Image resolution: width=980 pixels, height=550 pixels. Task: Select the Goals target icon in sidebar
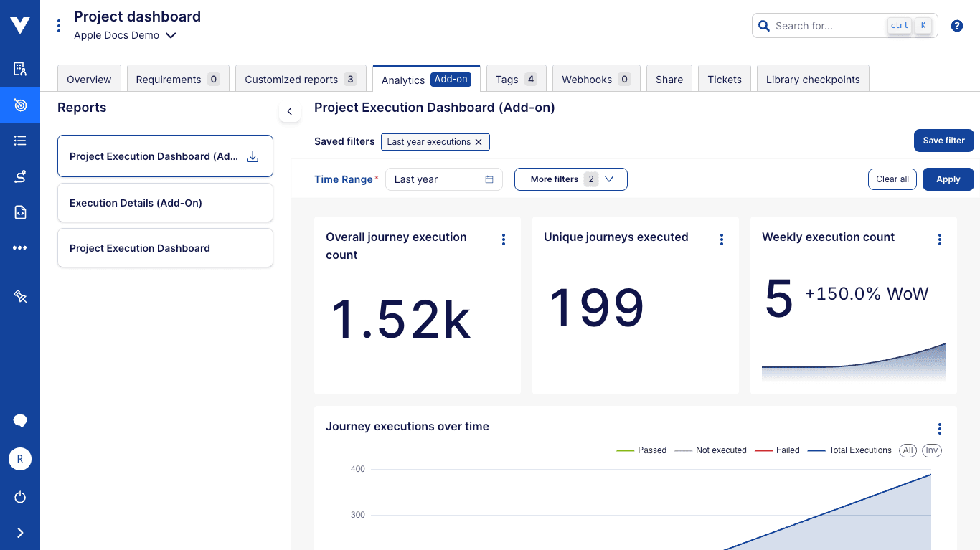coord(19,105)
